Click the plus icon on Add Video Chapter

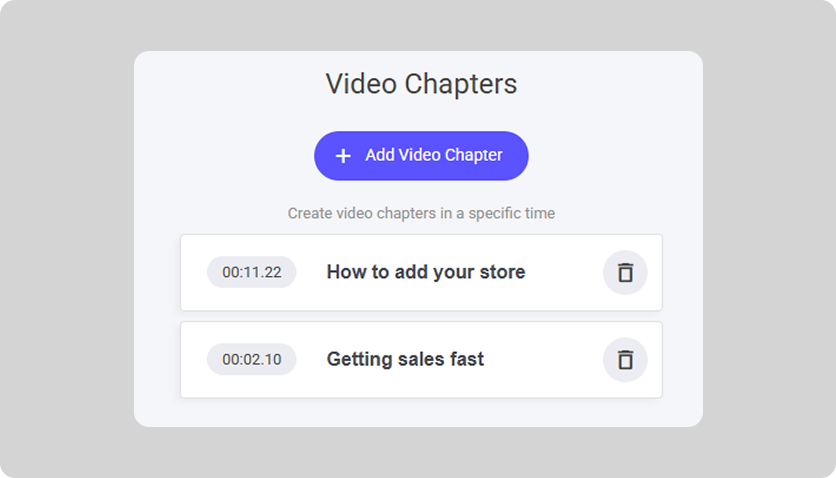click(343, 156)
